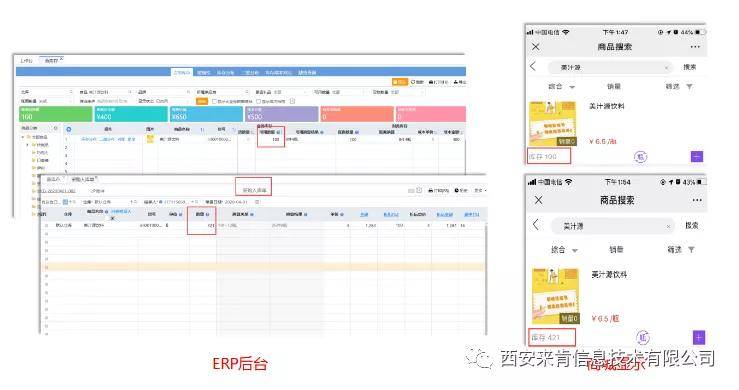The width and height of the screenshot is (739, 390).
Task: Open the three-dot menu in top phone screen
Action: (x=695, y=47)
